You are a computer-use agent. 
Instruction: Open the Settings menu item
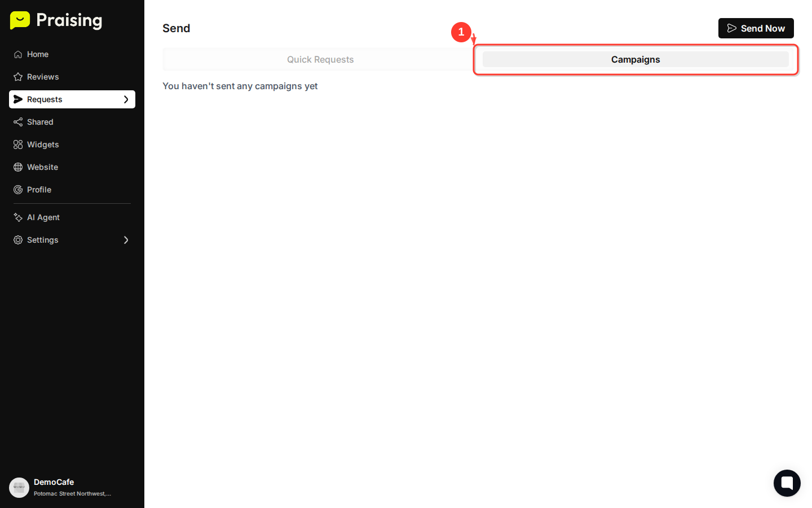click(42, 240)
